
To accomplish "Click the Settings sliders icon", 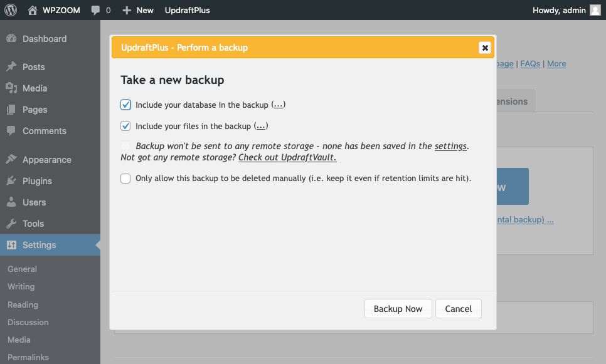I will click(x=11, y=245).
